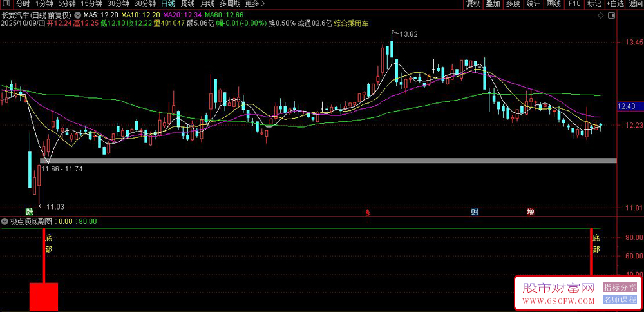The height and width of the screenshot is (312, 644).
Task: Click the 量481047 volume value
Action: (169, 23)
